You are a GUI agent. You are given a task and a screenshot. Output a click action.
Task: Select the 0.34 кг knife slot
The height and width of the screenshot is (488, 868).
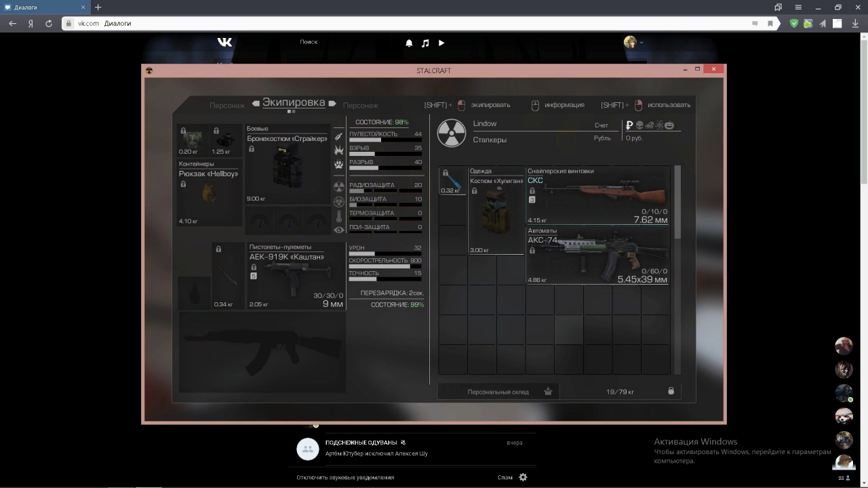[x=228, y=276]
